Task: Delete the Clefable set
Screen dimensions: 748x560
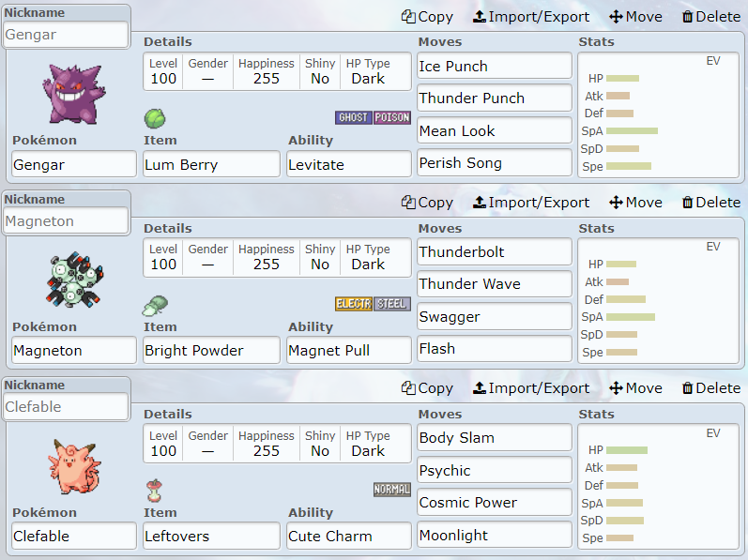Action: click(x=711, y=388)
